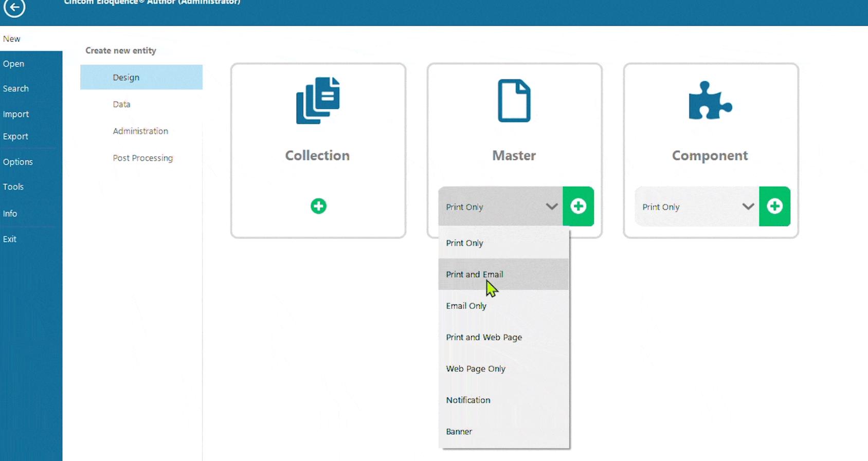Pick Print and Web Page option
The image size is (868, 461).
pos(484,337)
